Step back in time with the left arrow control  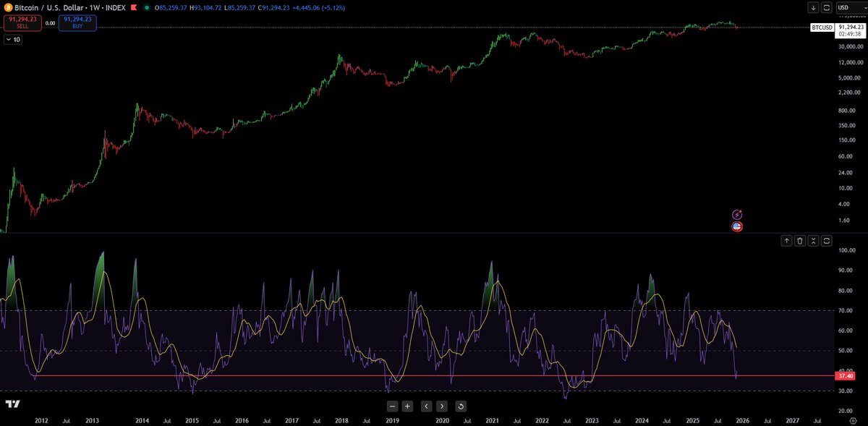pos(426,406)
